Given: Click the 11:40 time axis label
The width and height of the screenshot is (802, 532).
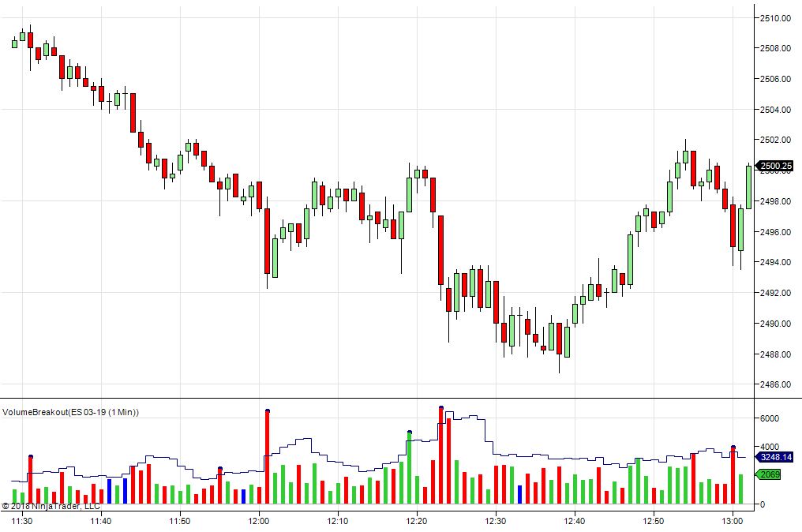Looking at the screenshot, I should pyautogui.click(x=101, y=521).
